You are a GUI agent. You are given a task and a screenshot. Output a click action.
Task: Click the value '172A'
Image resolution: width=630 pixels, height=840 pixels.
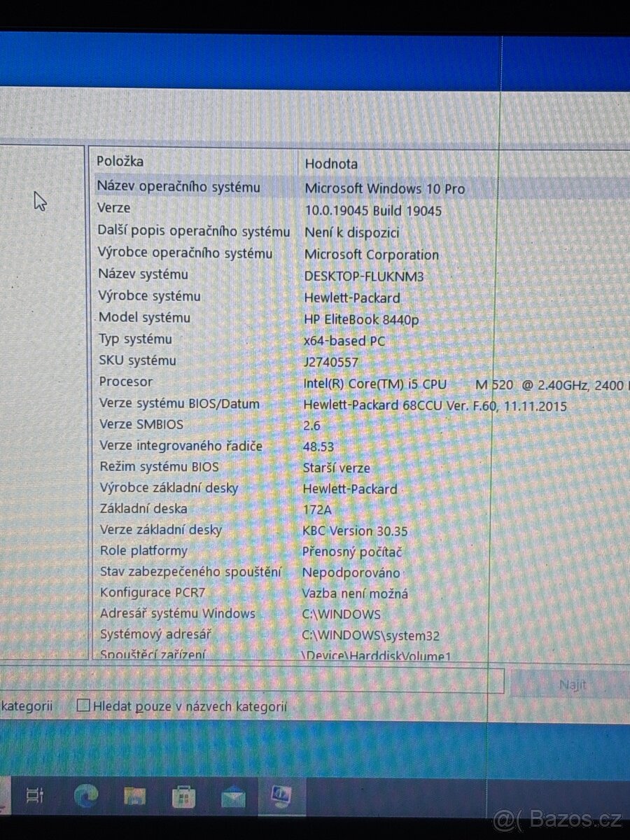coord(317,510)
